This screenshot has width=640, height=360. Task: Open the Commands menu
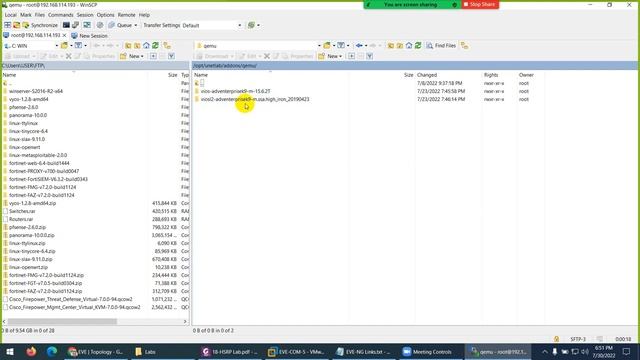pos(60,15)
